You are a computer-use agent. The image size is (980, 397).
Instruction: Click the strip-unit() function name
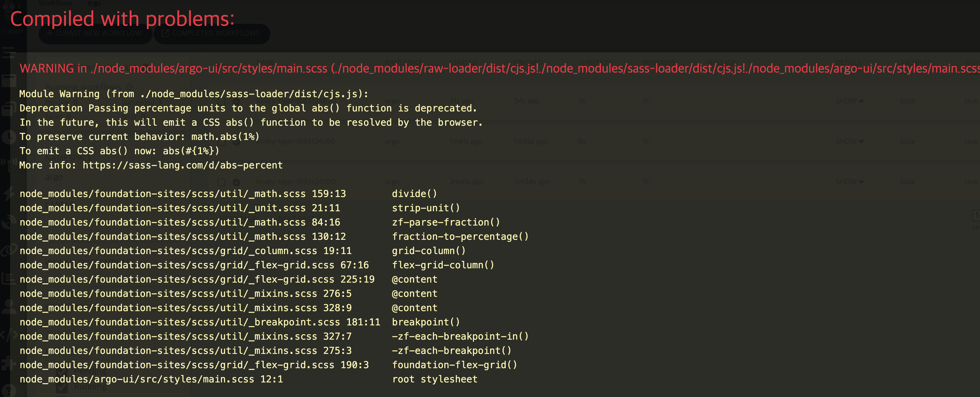(x=426, y=208)
